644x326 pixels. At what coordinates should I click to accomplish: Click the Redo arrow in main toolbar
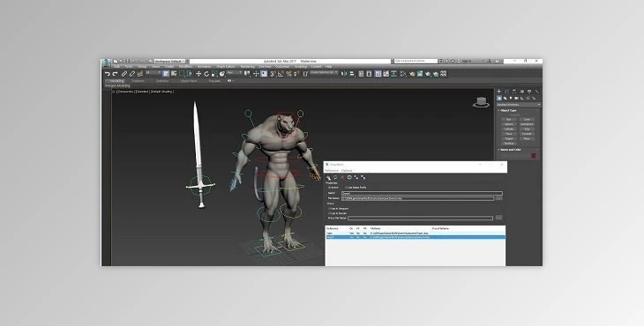pyautogui.click(x=115, y=74)
